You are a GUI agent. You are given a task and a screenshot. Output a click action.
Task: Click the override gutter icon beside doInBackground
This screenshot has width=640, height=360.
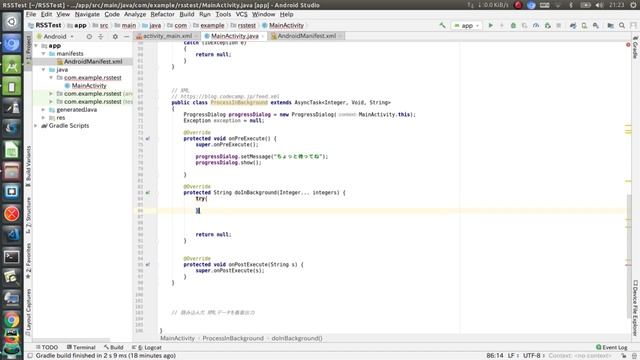[148, 193]
